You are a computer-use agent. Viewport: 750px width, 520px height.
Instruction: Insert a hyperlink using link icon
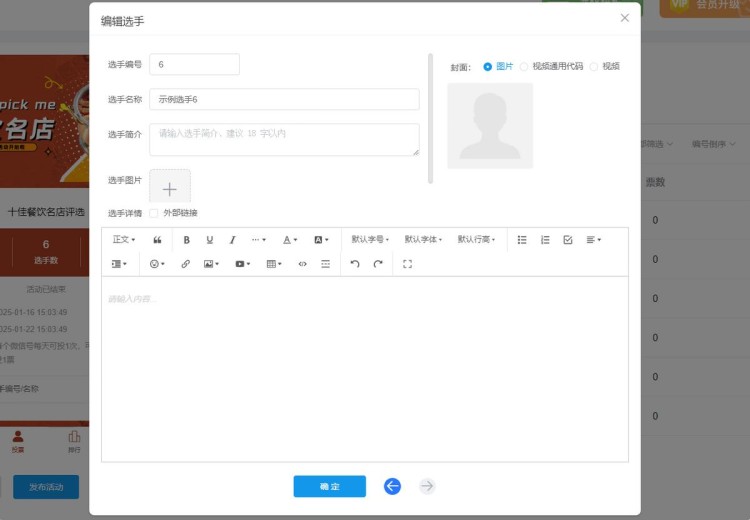(185, 264)
